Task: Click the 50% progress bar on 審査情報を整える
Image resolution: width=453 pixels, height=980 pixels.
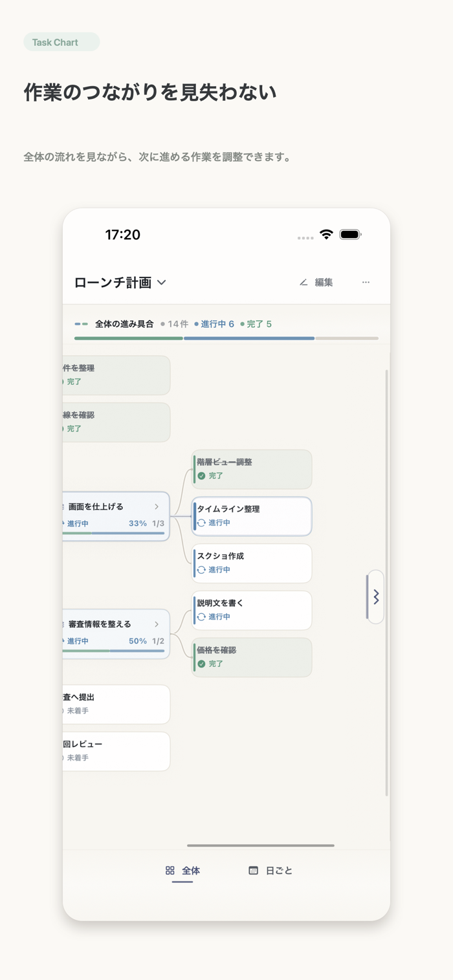Action: pos(114,651)
